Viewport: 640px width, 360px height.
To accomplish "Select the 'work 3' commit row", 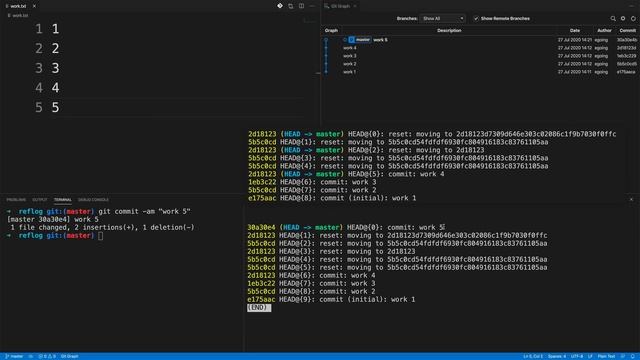I will 480,56.
